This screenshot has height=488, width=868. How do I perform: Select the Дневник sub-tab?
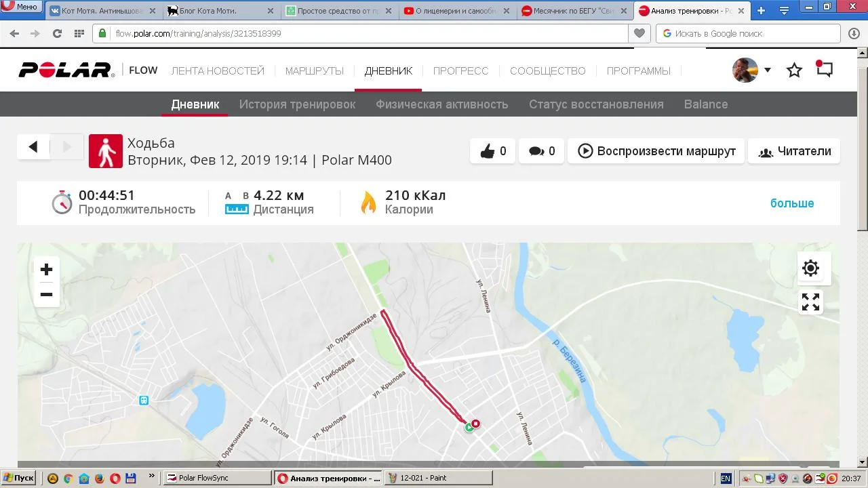[195, 104]
